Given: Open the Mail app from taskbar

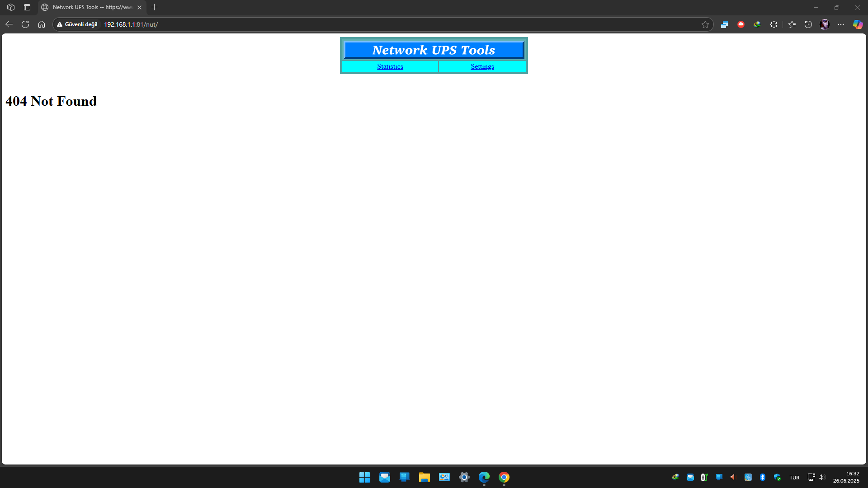Looking at the screenshot, I should [385, 477].
